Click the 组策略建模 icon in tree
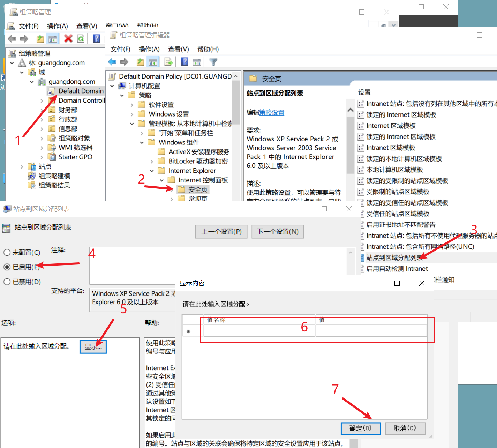Viewport: 497px width, 448px height. (32, 176)
